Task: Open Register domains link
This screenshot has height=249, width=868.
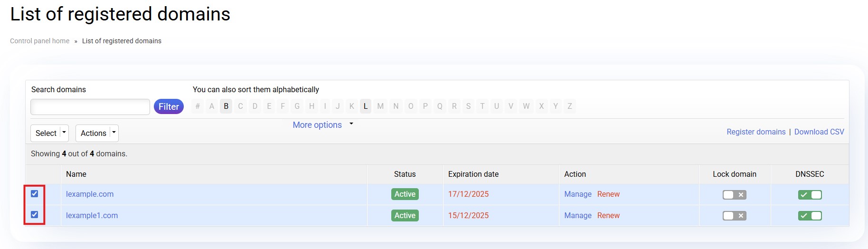Action: click(756, 132)
